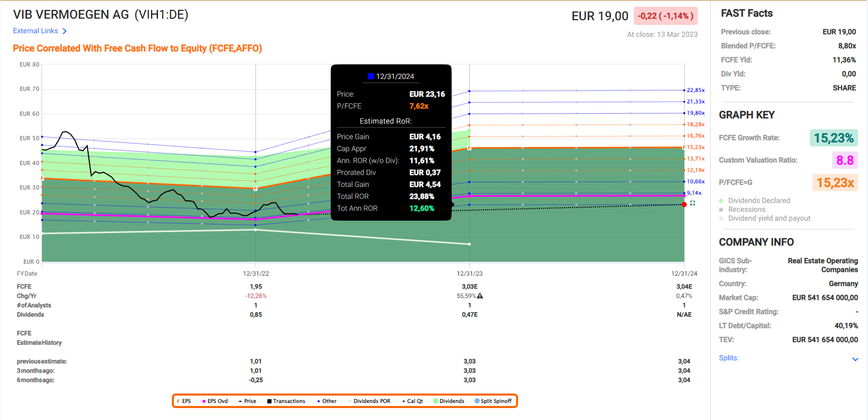Click the red current-price dot on chart
Image resolution: width=868 pixels, height=420 pixels.
coord(684,205)
